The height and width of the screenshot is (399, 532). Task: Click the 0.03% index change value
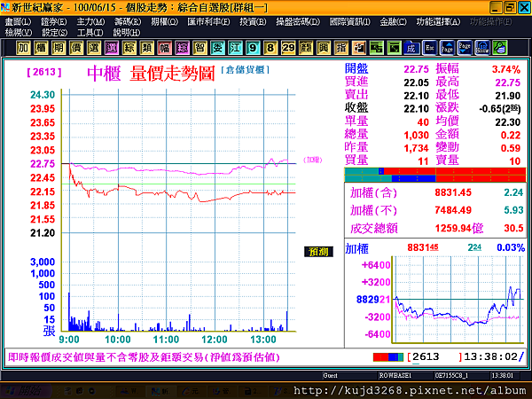[511, 247]
